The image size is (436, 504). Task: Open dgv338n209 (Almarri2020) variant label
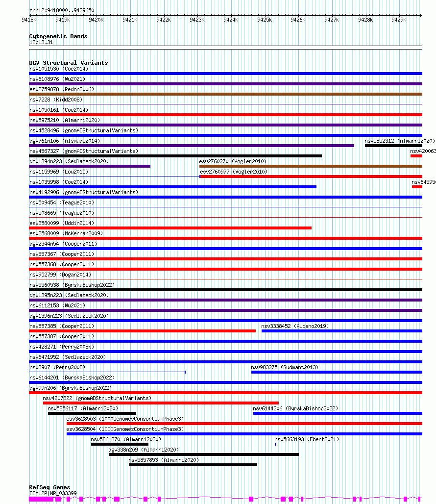click(144, 450)
